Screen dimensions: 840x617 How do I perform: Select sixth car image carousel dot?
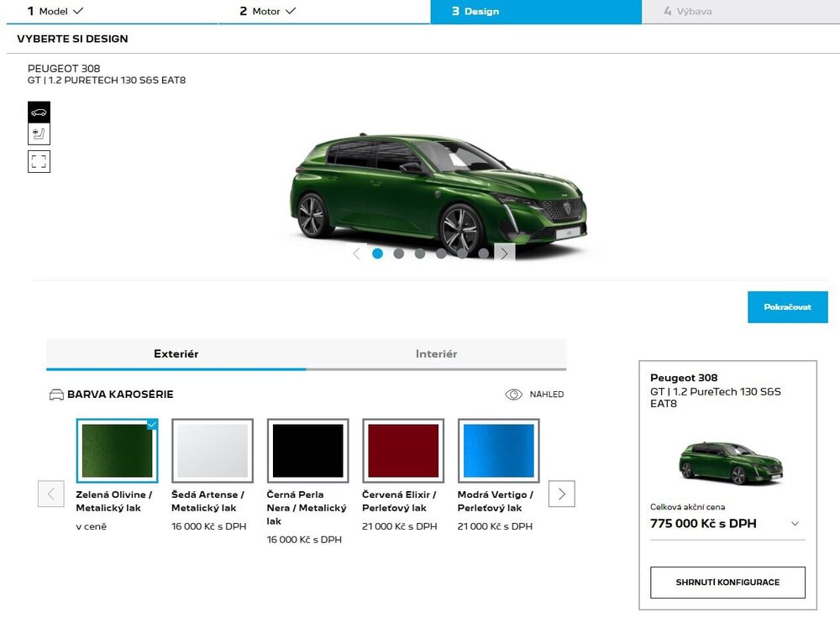click(x=483, y=254)
